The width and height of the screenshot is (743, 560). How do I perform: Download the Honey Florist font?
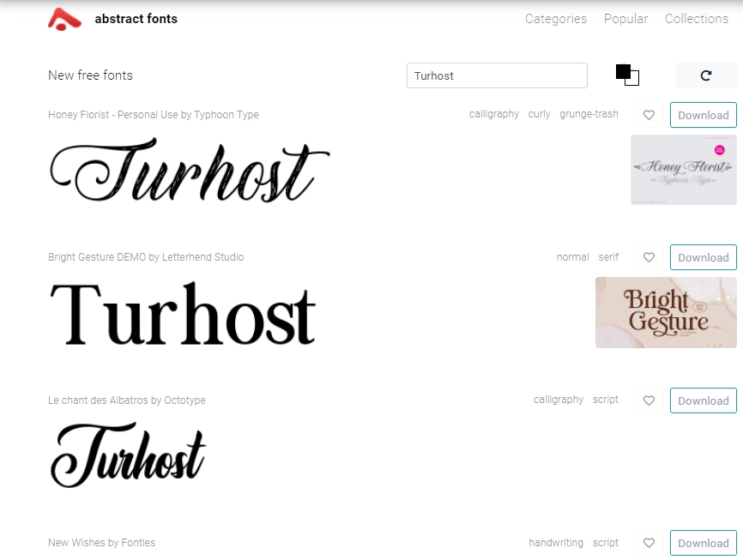703,115
